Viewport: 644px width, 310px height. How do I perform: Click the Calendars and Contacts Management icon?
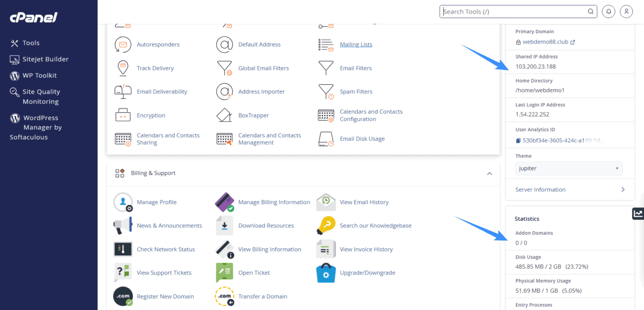(224, 139)
